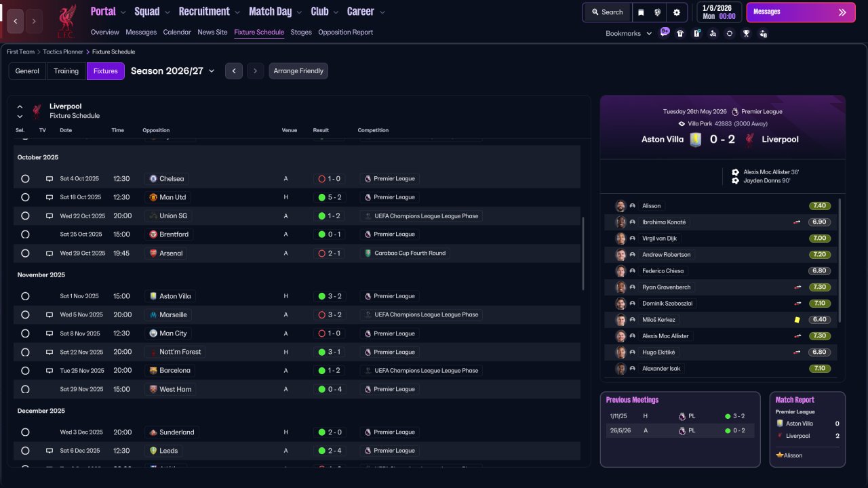Open the kit shirt shortcut icon
The image size is (868, 488).
tap(680, 33)
